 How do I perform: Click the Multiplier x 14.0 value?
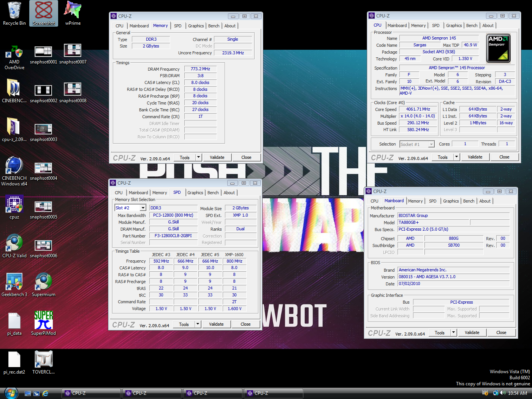pyautogui.click(x=418, y=116)
